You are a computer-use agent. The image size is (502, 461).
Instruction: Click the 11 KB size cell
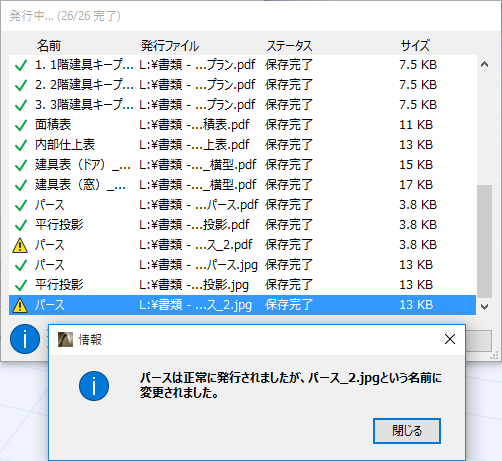click(x=416, y=125)
